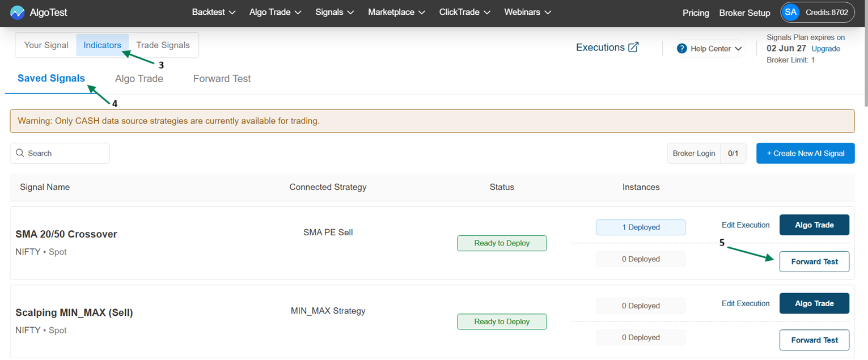The width and height of the screenshot is (868, 360).
Task: Open the Algo Trade navigation dropdown
Action: [x=275, y=12]
